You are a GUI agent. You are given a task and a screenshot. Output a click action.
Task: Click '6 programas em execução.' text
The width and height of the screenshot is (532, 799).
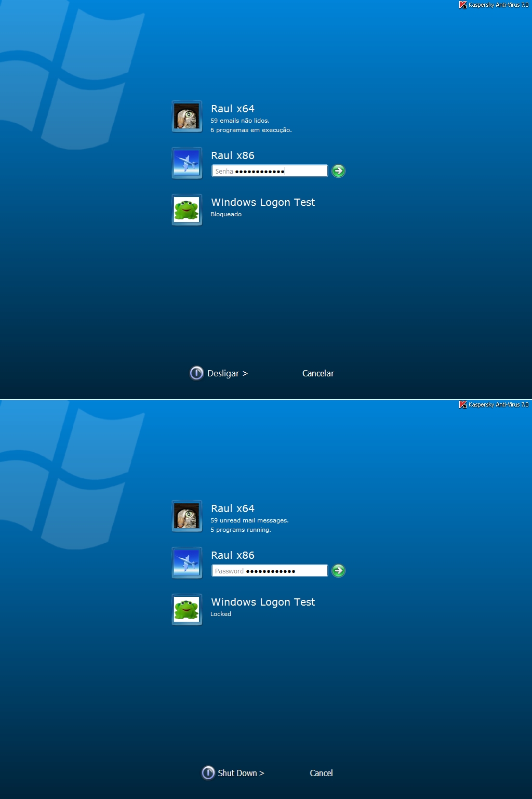click(x=251, y=130)
